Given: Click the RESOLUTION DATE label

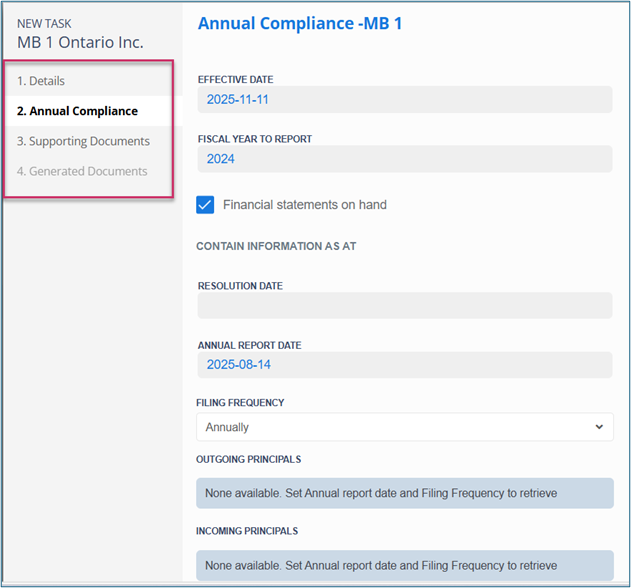Looking at the screenshot, I should tap(240, 286).
